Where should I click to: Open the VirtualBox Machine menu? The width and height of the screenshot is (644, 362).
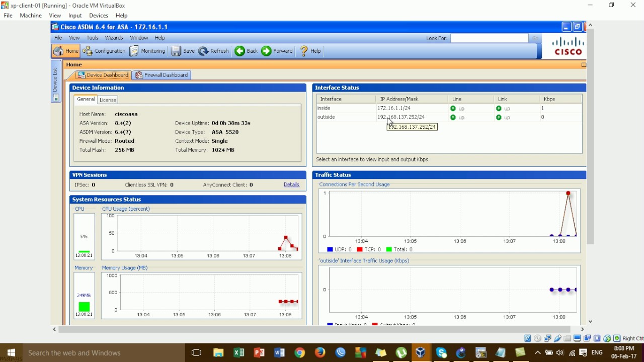coord(31,16)
